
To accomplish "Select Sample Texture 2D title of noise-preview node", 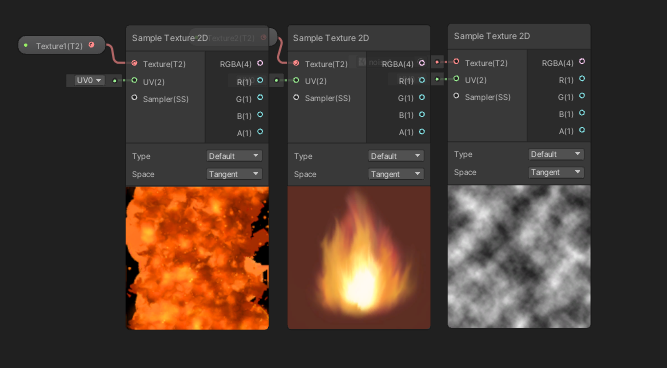I will point(492,36).
